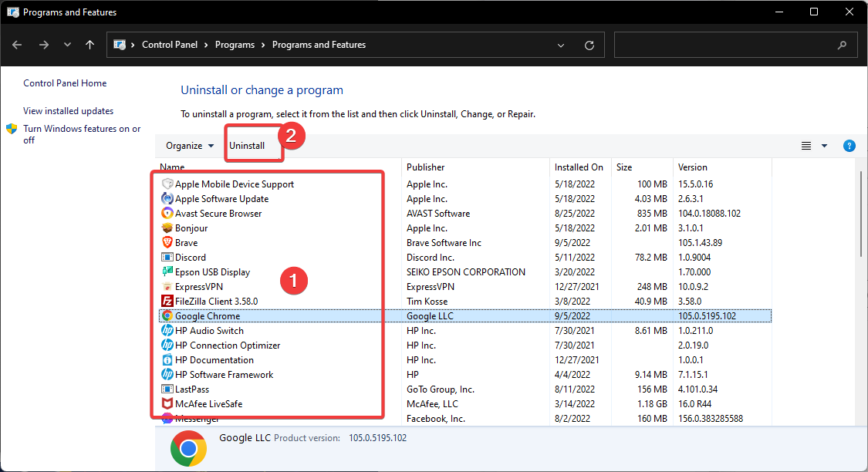The width and height of the screenshot is (868, 472).
Task: Select McAfee LiveSafe program name
Action: tap(208, 404)
